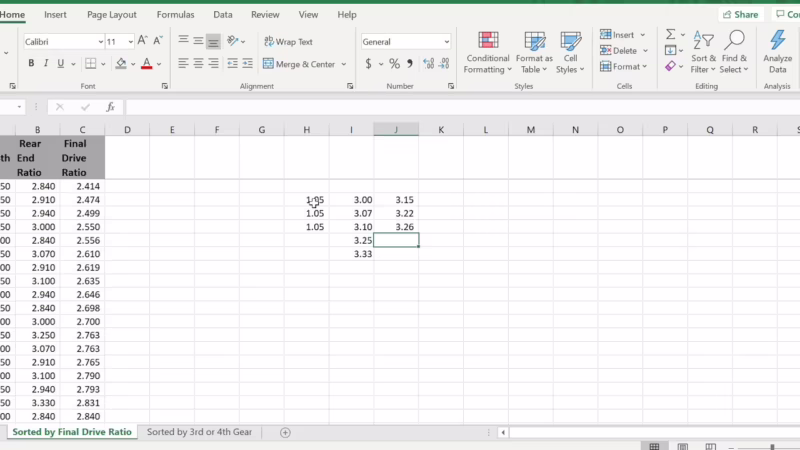Toggle italic formatting
This screenshot has height=450, width=800.
(x=47, y=64)
